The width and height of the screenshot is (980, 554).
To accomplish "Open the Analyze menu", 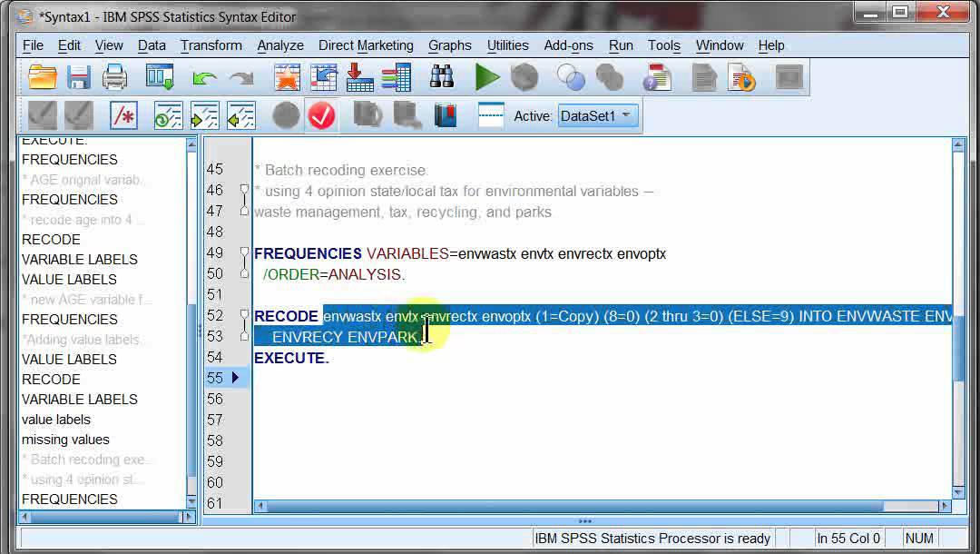I will tap(280, 45).
